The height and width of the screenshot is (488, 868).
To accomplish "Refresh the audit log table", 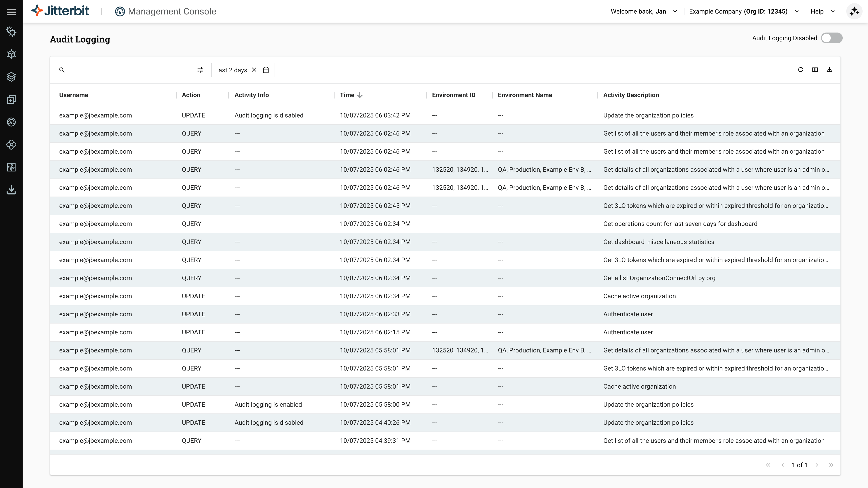I will 801,70.
